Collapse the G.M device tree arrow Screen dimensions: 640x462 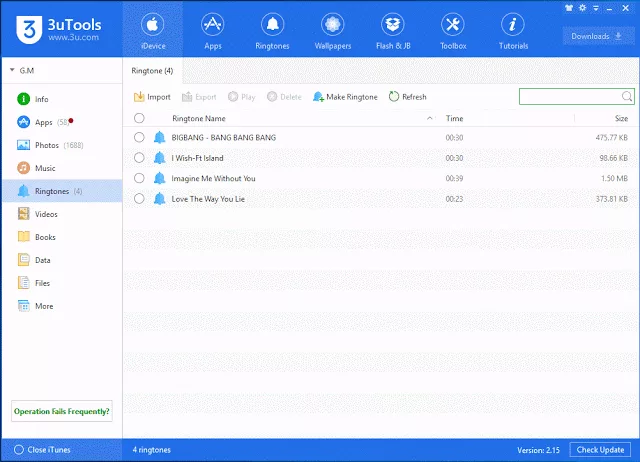[12, 70]
